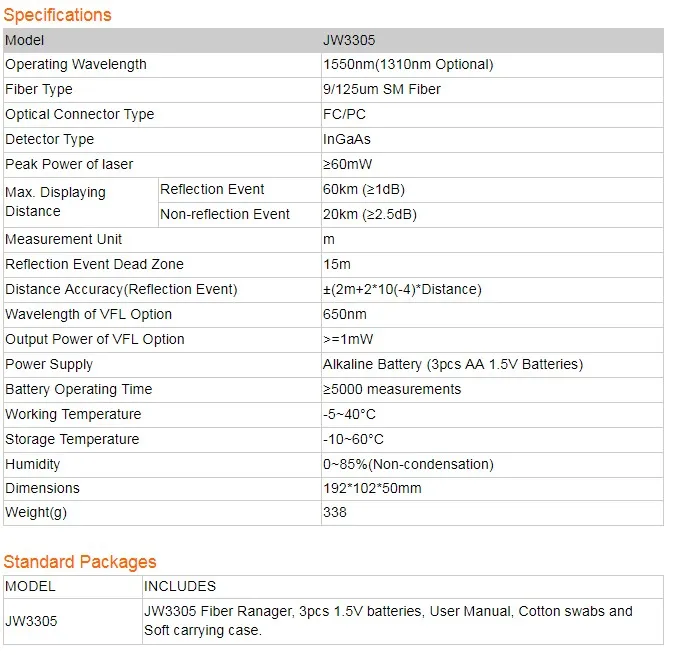
Task: Select the 'Peak Power of laser' label
Action: pos(69,164)
